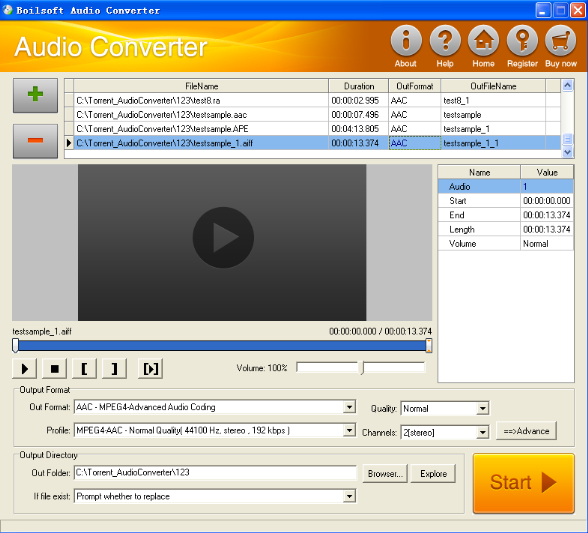588x533 pixels.
Task: Click the Boilsoft app icon in title bar
Action: pyautogui.click(x=8, y=10)
